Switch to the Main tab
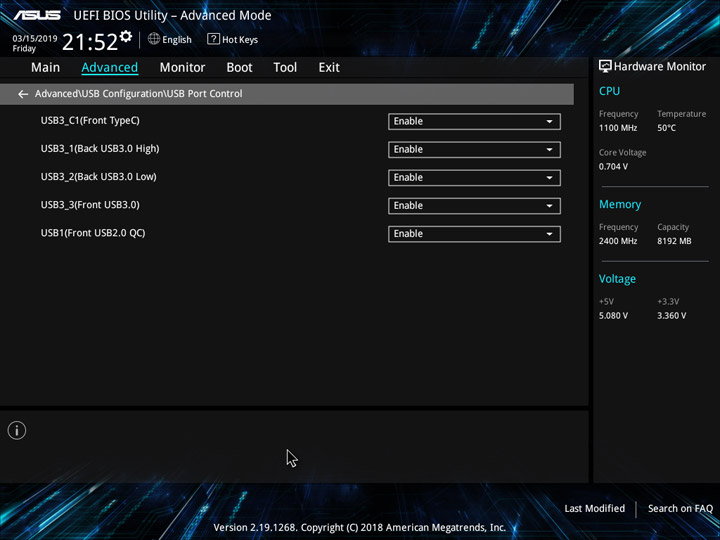720x540 pixels. point(45,68)
